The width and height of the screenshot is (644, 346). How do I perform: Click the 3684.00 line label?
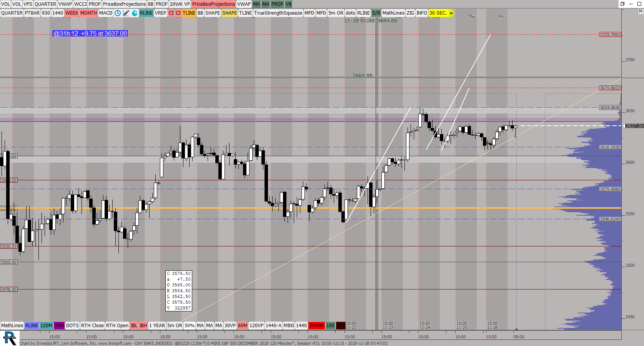pyautogui.click(x=363, y=75)
